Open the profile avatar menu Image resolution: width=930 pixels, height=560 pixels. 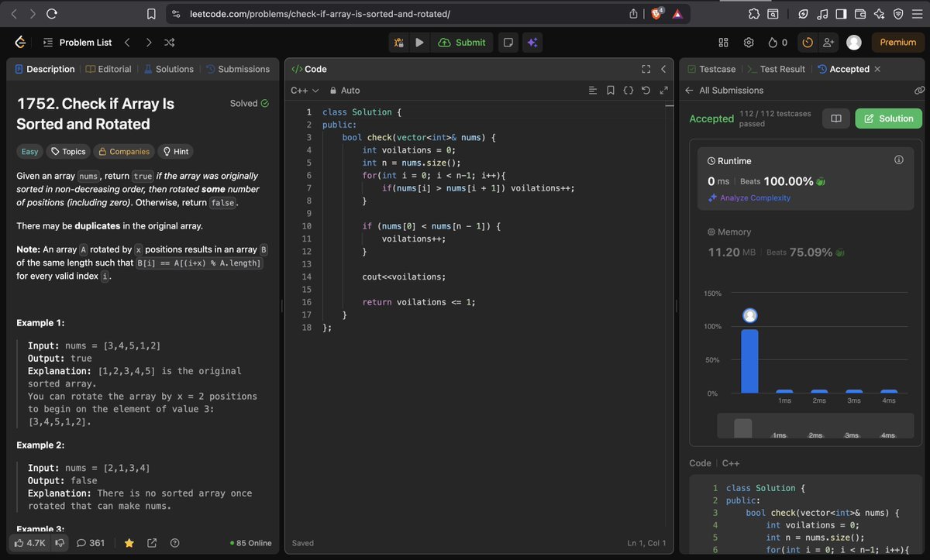[x=853, y=43]
